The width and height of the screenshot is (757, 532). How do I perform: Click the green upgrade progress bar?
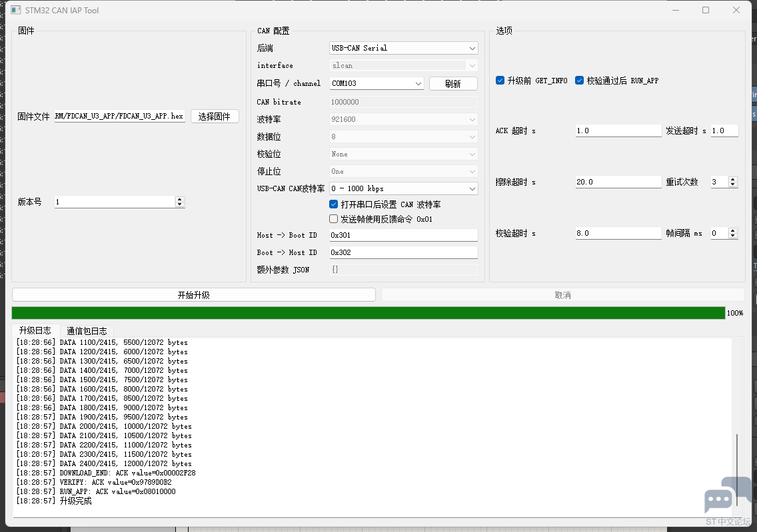369,313
